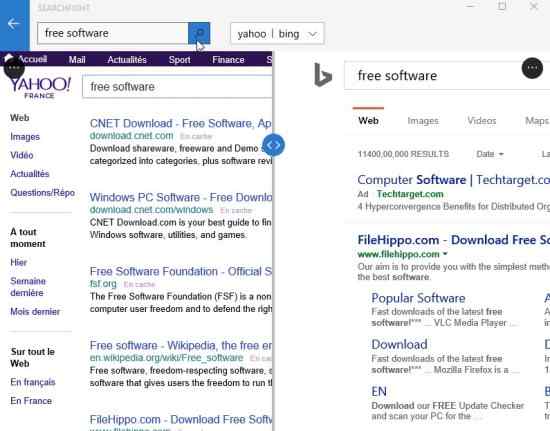Select the Bing Web tab
Viewport: 550px width, 431px height.
pyautogui.click(x=368, y=121)
